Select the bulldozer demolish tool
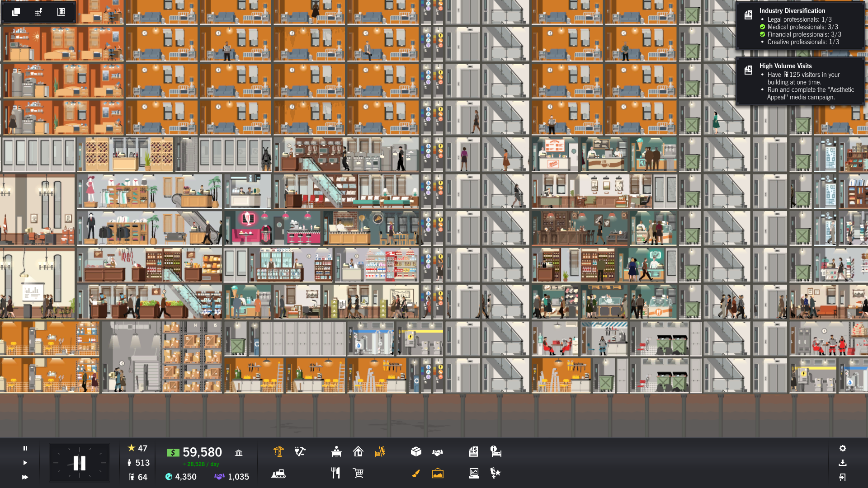 [x=278, y=474]
